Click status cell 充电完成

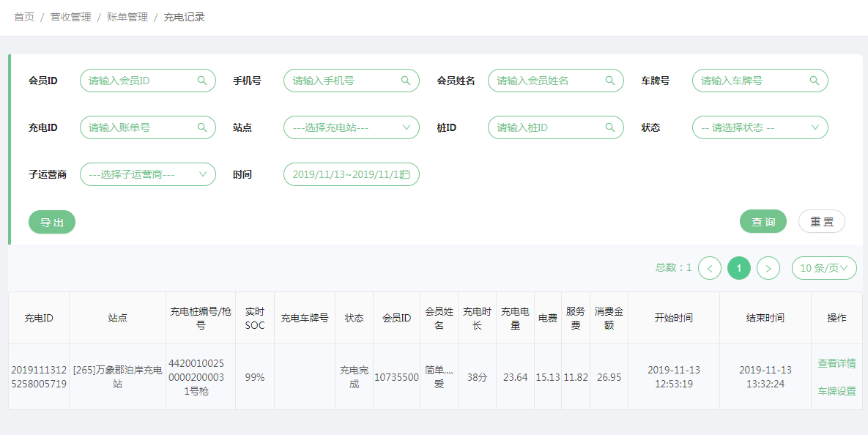355,377
